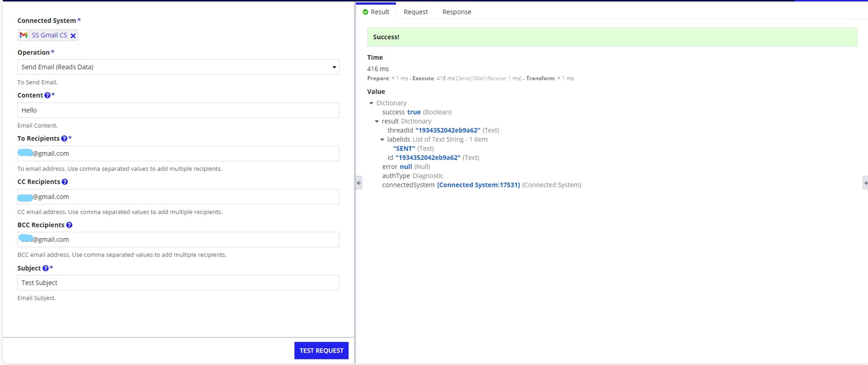This screenshot has width=868, height=365.
Task: Click the authType Diagnostic row
Action: click(x=413, y=175)
